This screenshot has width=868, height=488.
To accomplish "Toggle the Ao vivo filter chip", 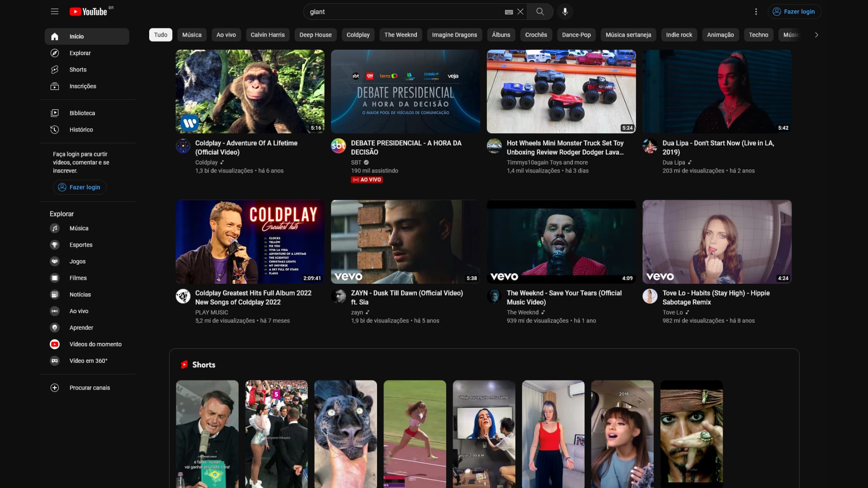I will coord(226,34).
